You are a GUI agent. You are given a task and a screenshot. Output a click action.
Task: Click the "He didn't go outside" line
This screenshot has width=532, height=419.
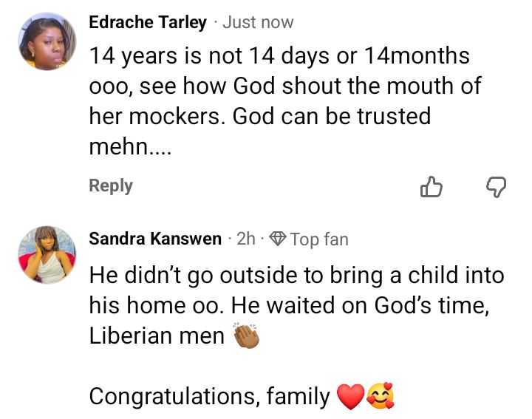click(x=296, y=276)
